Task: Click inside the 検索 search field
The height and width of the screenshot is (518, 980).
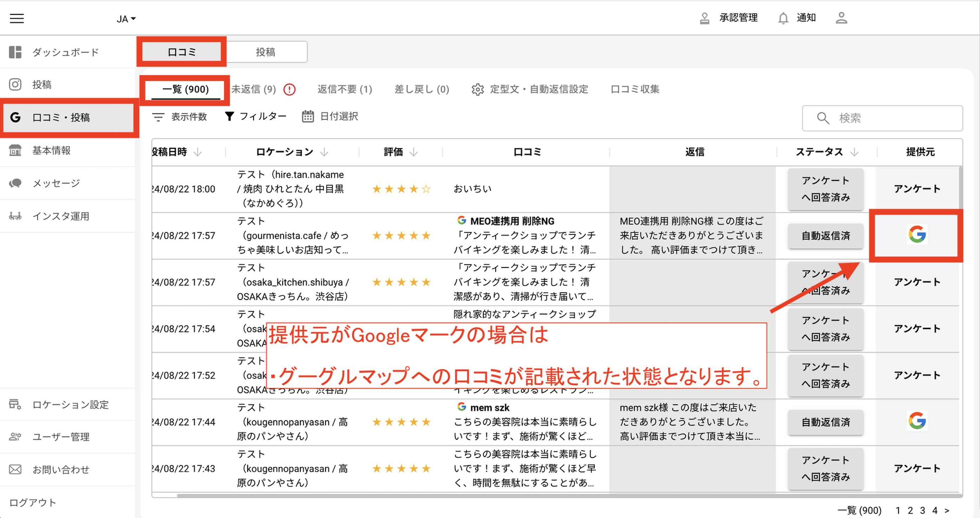Action: point(883,118)
